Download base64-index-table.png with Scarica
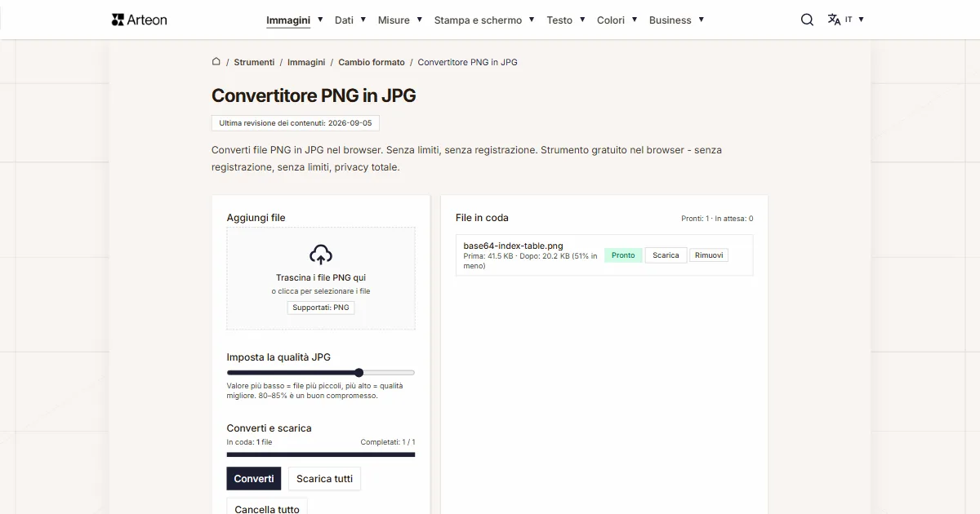This screenshot has width=980, height=514. pos(666,255)
